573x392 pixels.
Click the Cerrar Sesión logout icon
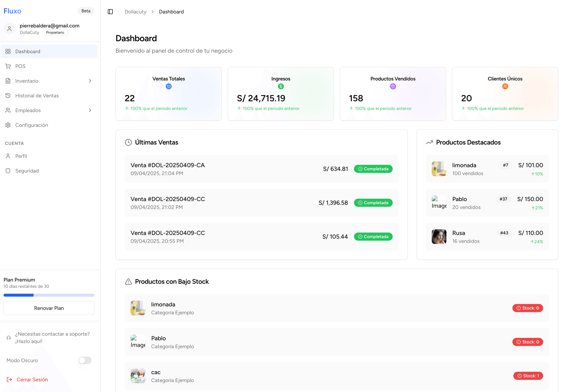9,379
